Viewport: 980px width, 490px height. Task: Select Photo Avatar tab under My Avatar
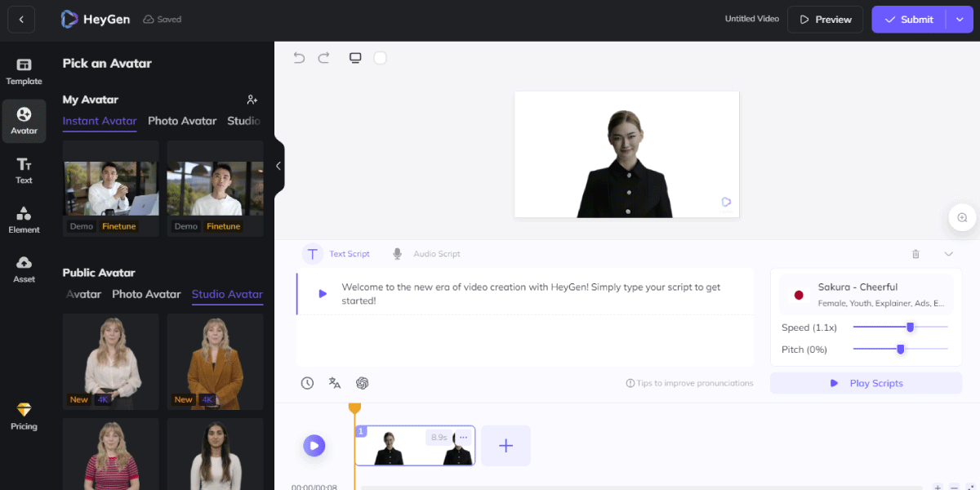pyautogui.click(x=182, y=121)
